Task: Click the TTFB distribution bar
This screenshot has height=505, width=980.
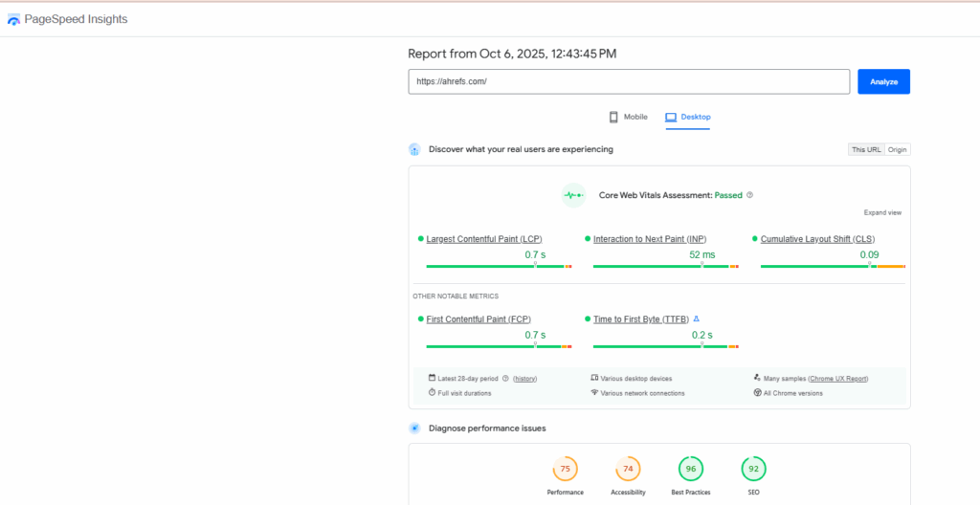Action: [666, 346]
